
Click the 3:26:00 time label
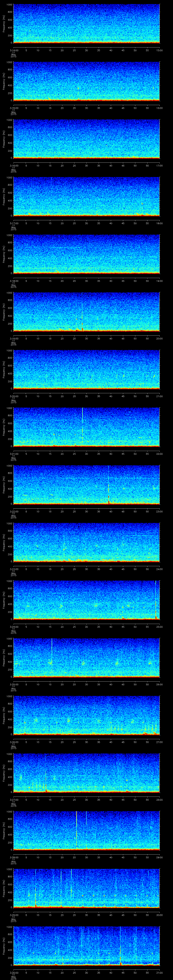14,742
